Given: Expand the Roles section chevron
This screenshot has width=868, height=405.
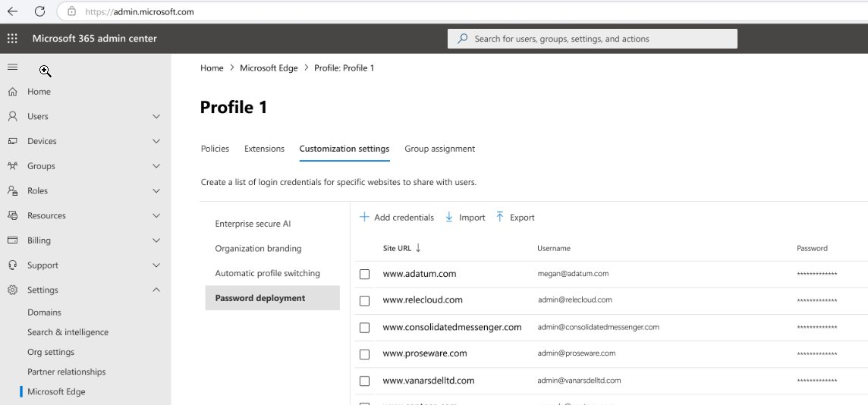Looking at the screenshot, I should pos(156,191).
